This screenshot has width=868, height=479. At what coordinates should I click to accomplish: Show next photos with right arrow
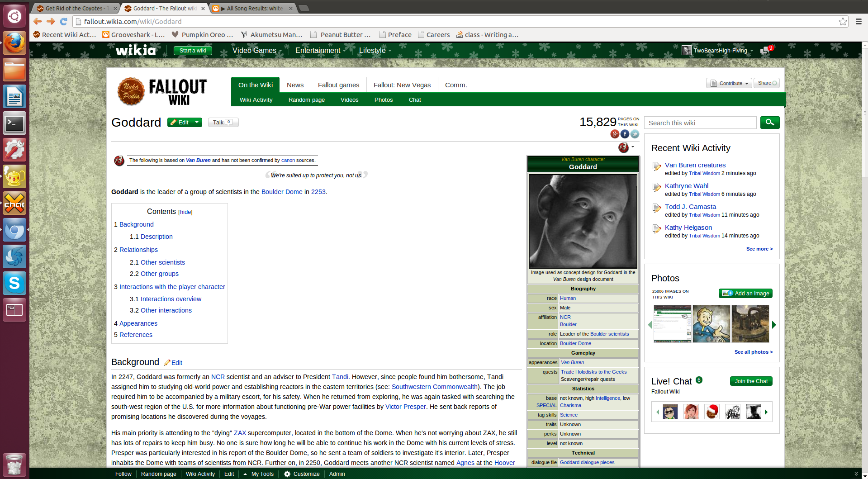[774, 324]
